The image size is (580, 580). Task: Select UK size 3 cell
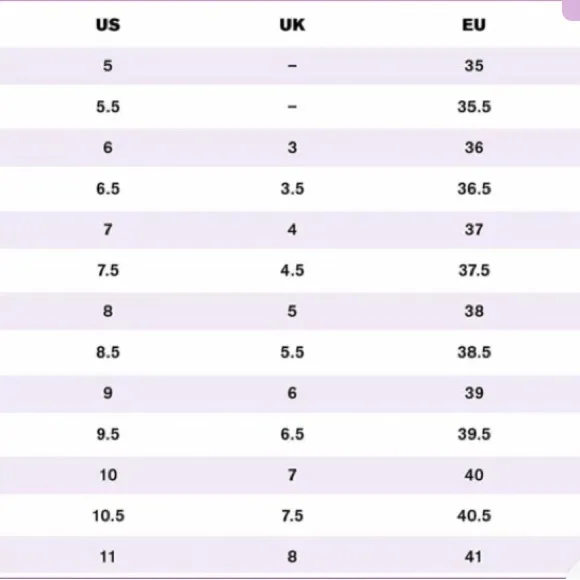pos(292,148)
